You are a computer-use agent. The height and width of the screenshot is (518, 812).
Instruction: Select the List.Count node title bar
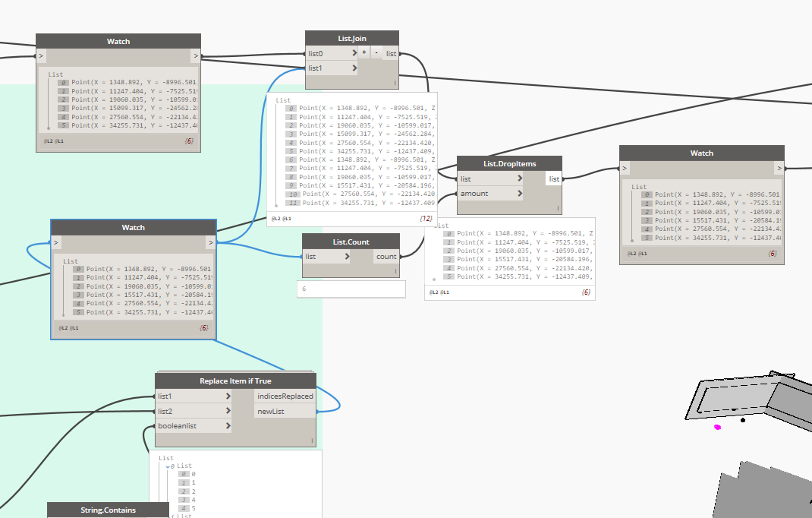351,242
